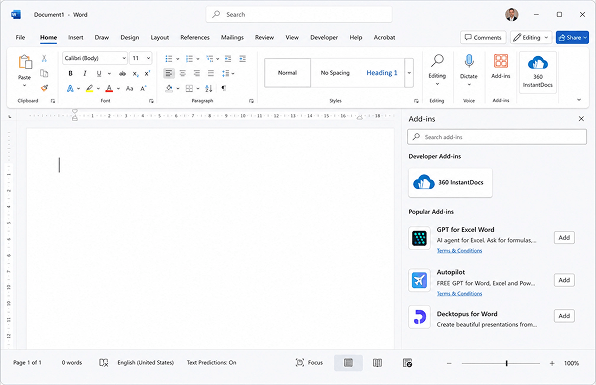This screenshot has height=385, width=596.
Task: Open Terms & Conditions for Autopilot
Action: 459,293
